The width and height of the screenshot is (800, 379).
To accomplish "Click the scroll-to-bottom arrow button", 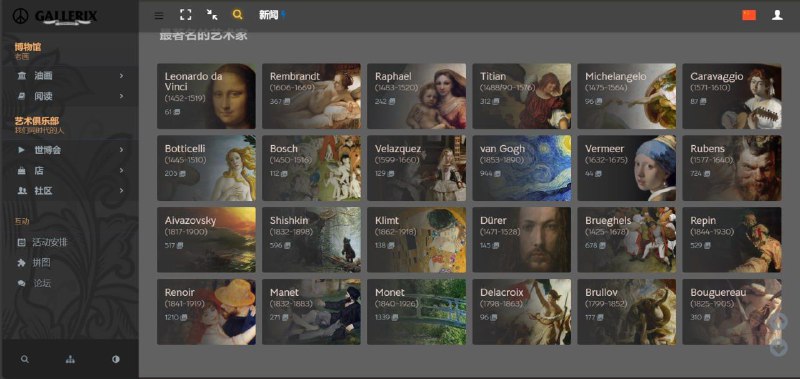I will [x=778, y=347].
